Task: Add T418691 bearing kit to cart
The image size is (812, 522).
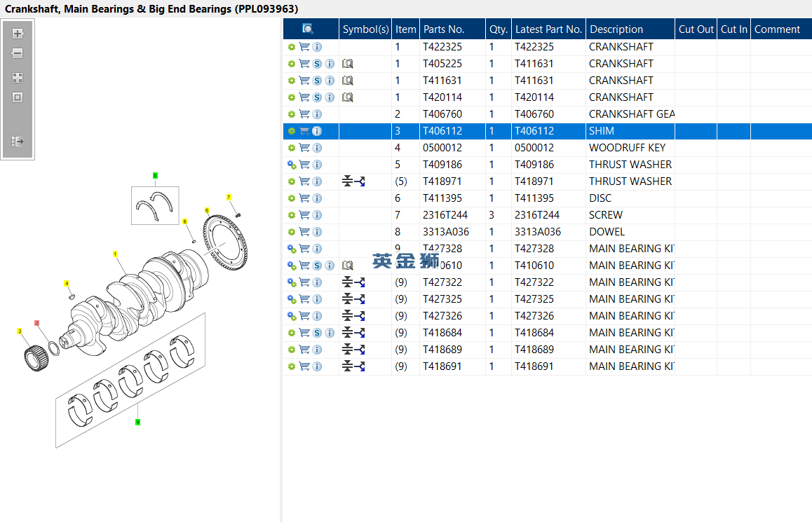Action: [304, 366]
